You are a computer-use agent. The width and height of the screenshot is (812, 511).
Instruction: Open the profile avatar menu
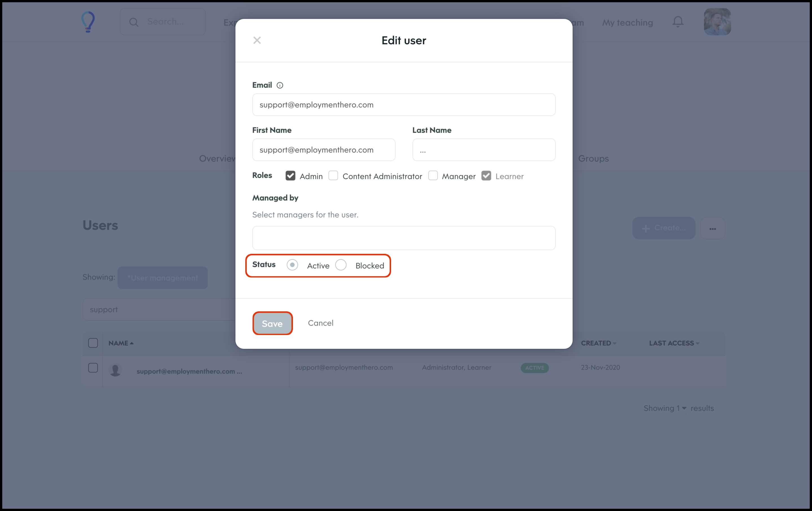pos(717,22)
